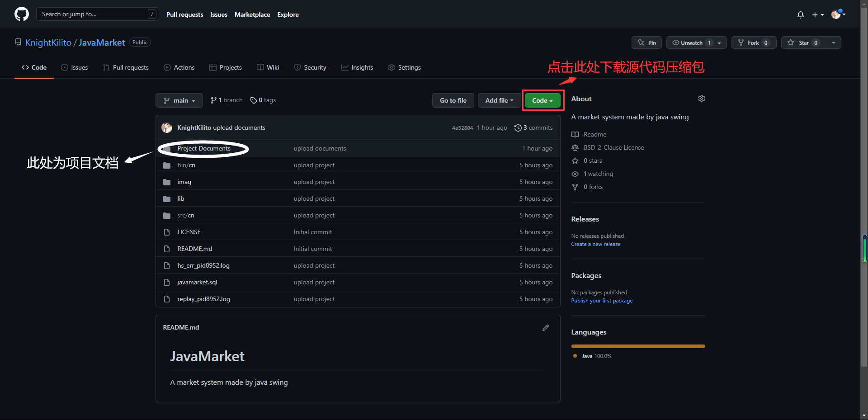View the 0 tags link

(x=263, y=100)
